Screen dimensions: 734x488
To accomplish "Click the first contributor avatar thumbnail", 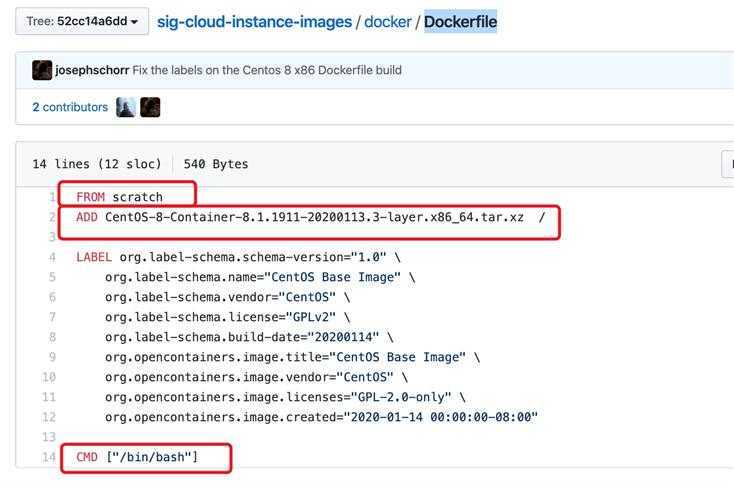I will 126,107.
